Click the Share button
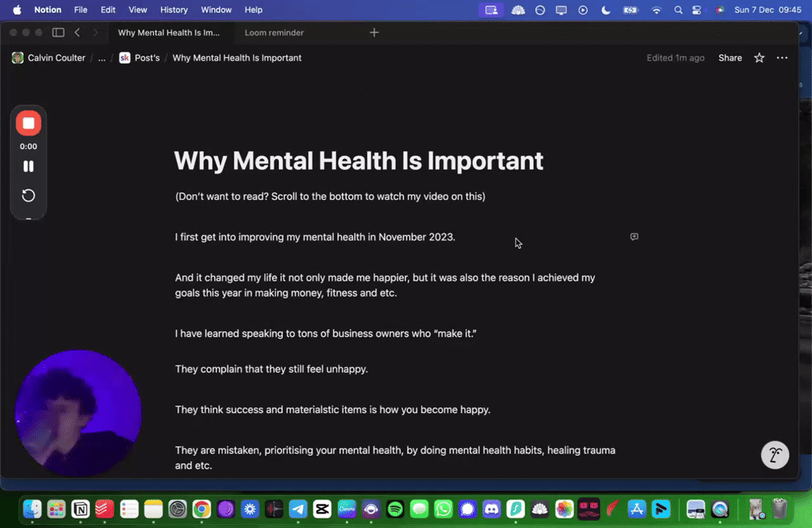The width and height of the screenshot is (812, 528). tap(730, 57)
